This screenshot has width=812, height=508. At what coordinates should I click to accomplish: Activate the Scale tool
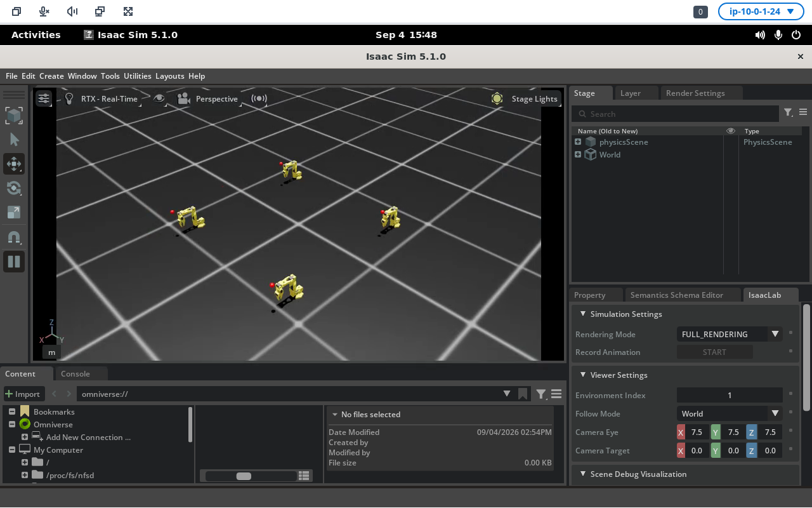click(14, 212)
